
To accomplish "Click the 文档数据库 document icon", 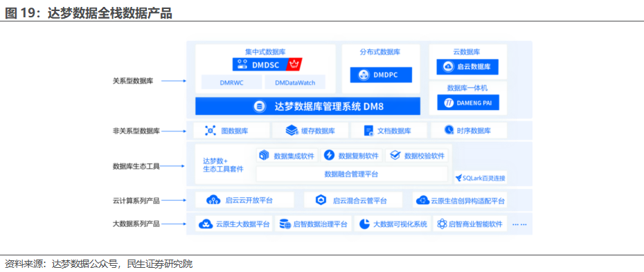I will click(x=368, y=131).
